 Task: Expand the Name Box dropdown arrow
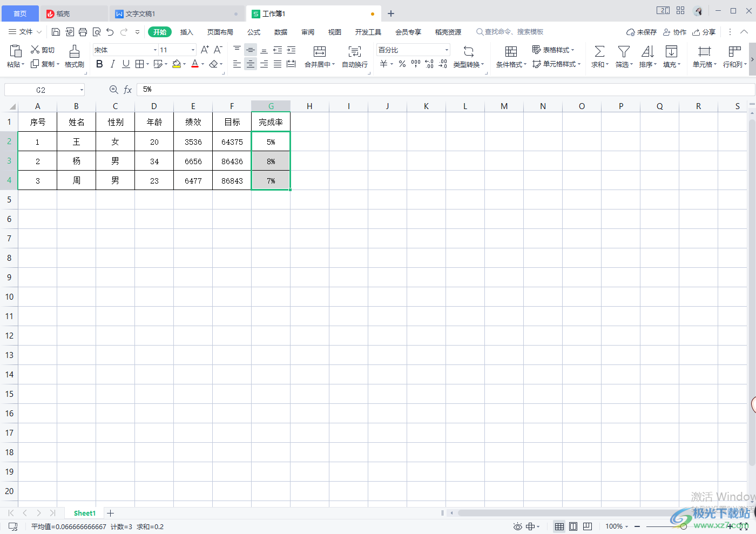82,90
